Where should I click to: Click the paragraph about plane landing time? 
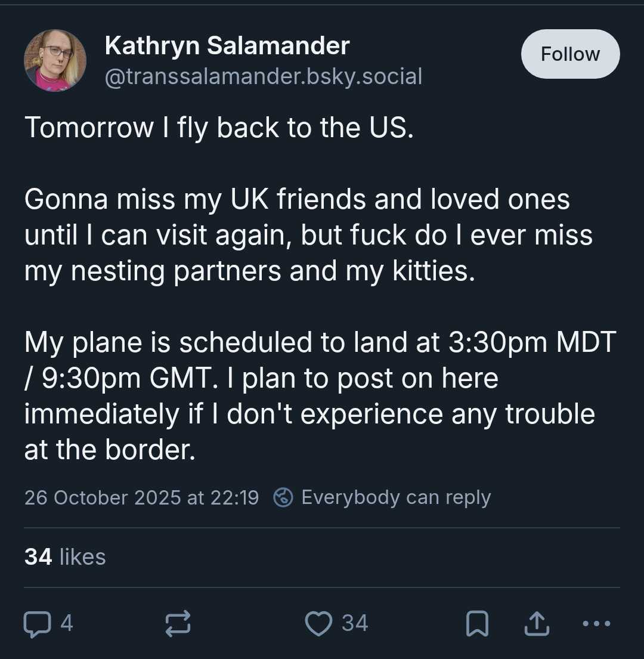click(320, 396)
